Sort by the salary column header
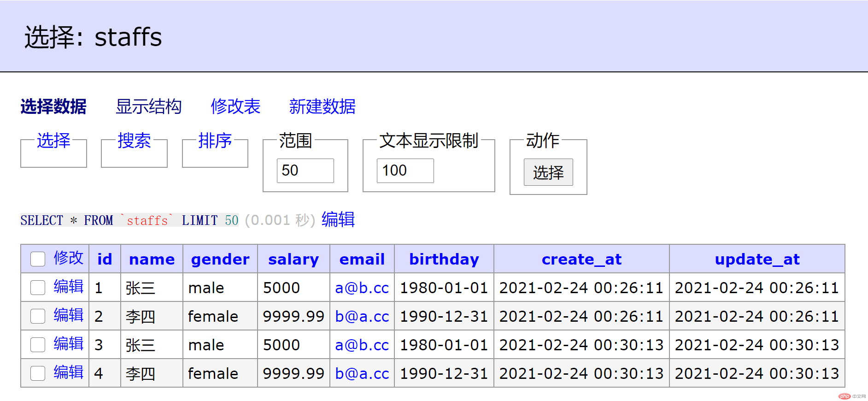Viewport: 868px width, 401px height. click(x=293, y=260)
